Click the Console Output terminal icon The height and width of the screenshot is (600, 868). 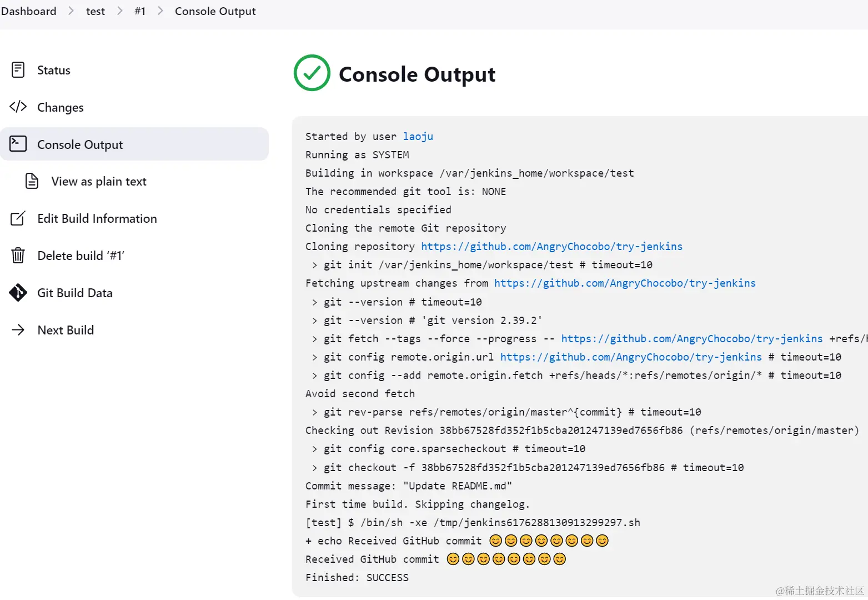point(18,144)
